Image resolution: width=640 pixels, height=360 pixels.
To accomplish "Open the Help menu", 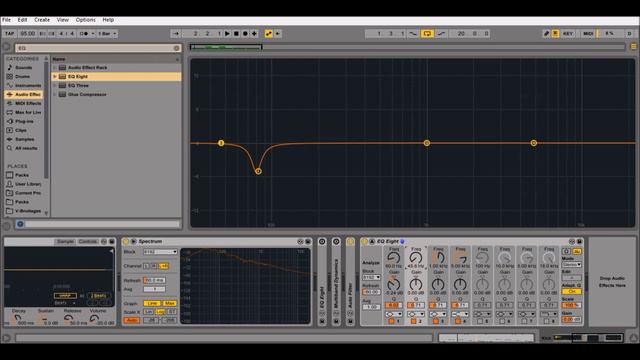I will [x=108, y=20].
